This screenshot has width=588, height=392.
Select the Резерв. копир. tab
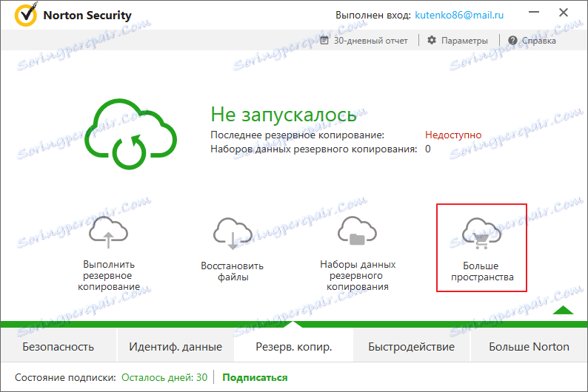(293, 347)
